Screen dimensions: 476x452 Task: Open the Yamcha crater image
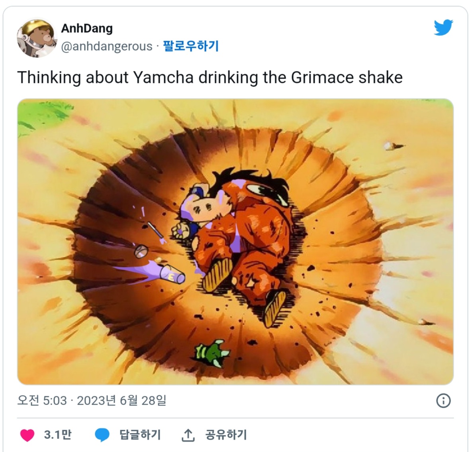point(235,242)
